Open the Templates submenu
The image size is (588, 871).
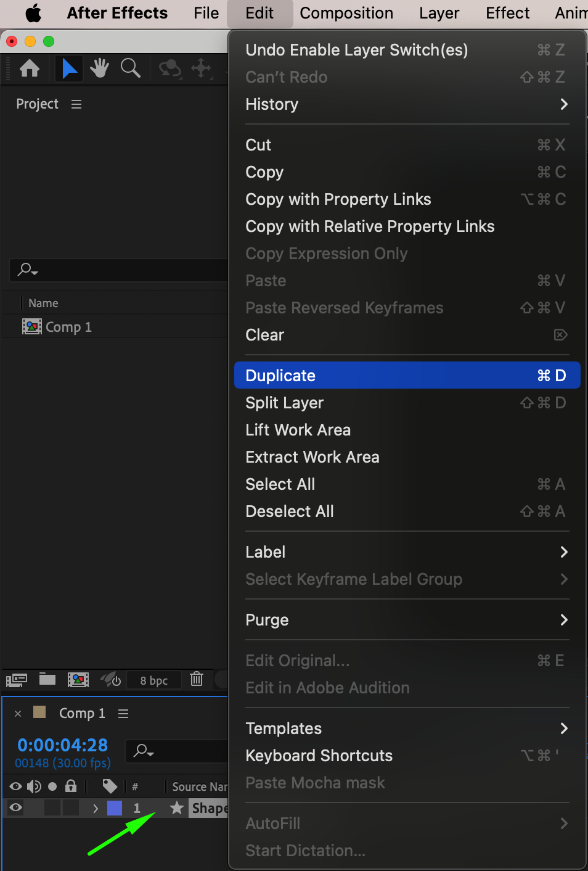click(x=407, y=729)
